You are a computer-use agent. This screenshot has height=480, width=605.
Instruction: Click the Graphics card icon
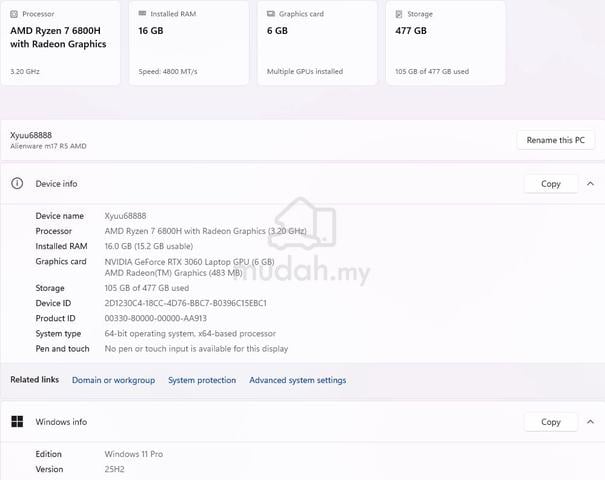pos(271,14)
